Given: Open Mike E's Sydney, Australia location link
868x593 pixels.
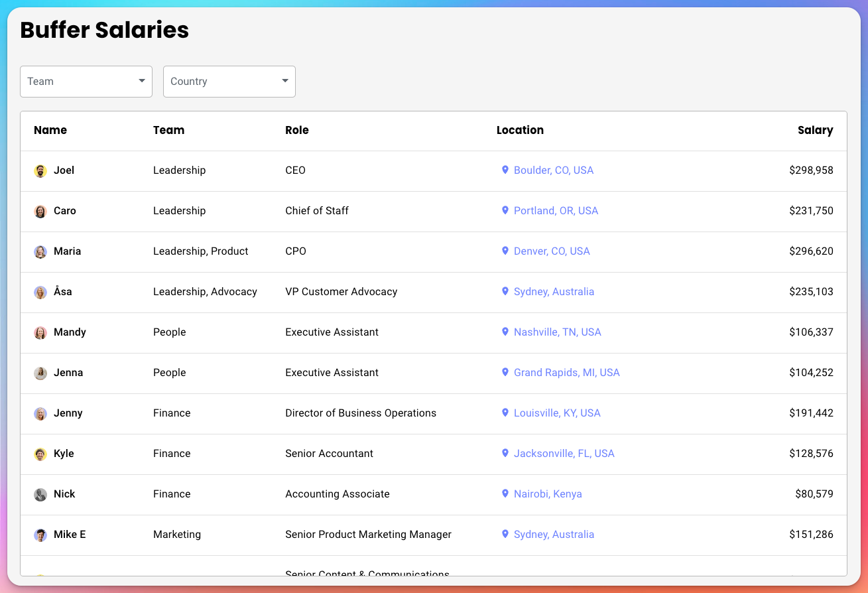Looking at the screenshot, I should (554, 535).
